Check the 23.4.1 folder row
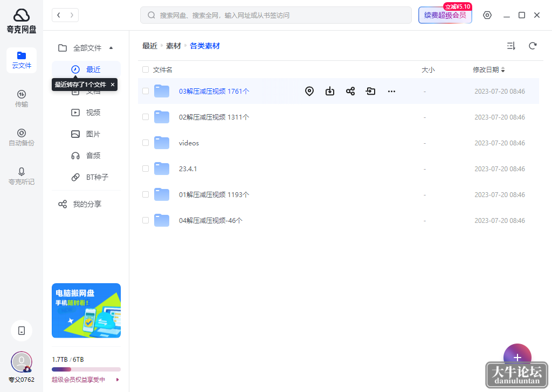Image resolution: width=552 pixels, height=392 pixels. [146, 169]
